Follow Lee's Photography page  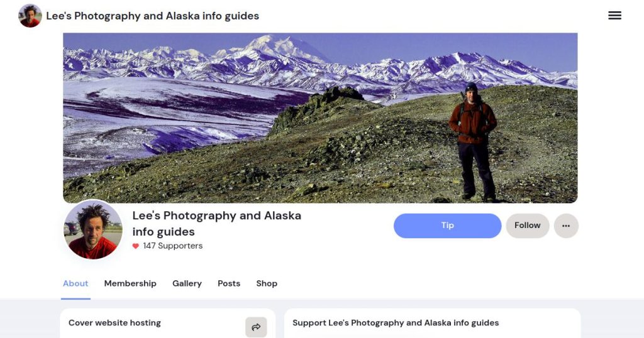[x=527, y=226]
